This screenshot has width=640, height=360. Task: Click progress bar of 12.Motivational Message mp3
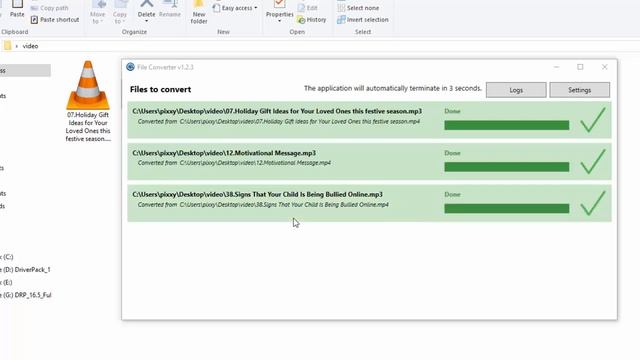(507, 167)
